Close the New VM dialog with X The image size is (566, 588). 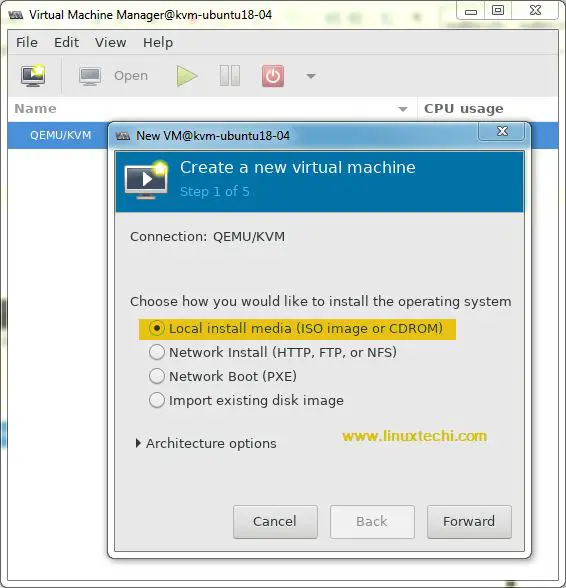pyautogui.click(x=502, y=131)
